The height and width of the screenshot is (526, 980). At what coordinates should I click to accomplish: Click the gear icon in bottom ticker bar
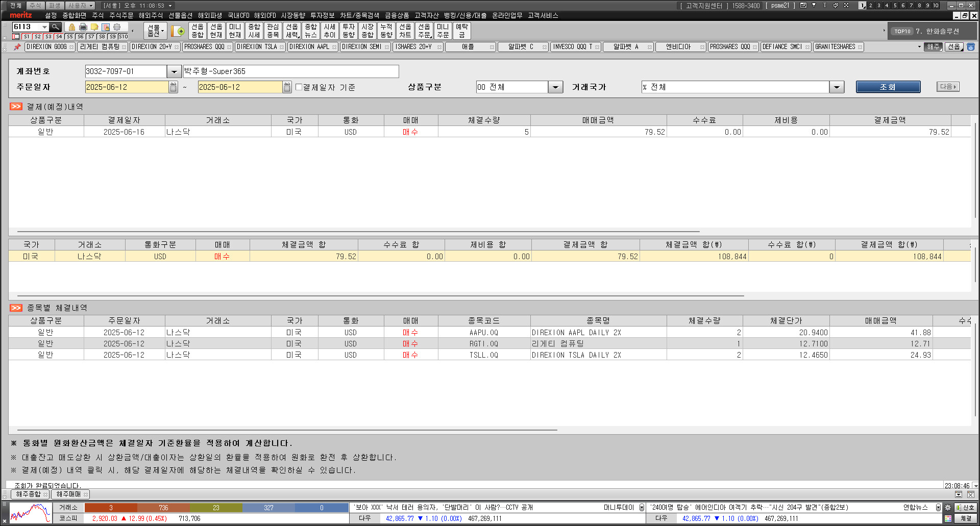tap(948, 508)
